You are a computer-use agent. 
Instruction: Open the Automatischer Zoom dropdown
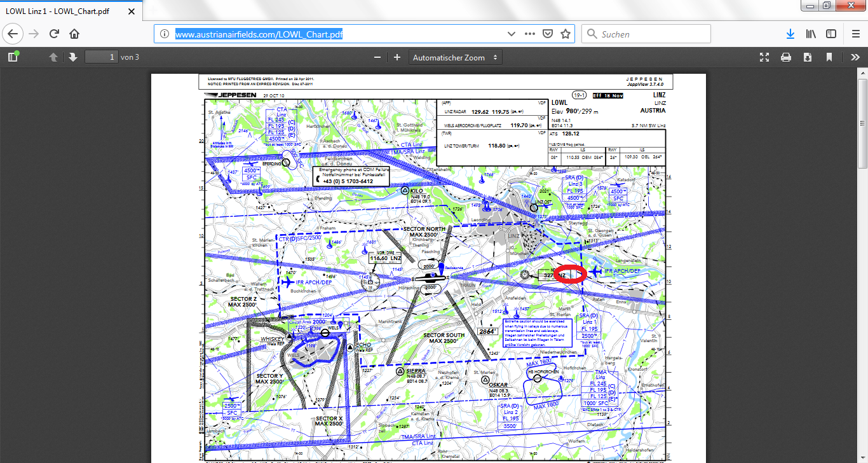455,57
